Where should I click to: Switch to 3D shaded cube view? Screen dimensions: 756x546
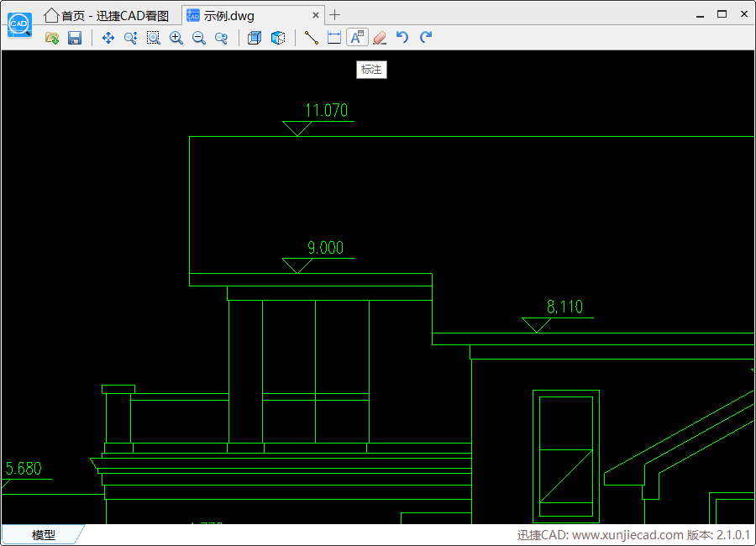click(x=278, y=38)
